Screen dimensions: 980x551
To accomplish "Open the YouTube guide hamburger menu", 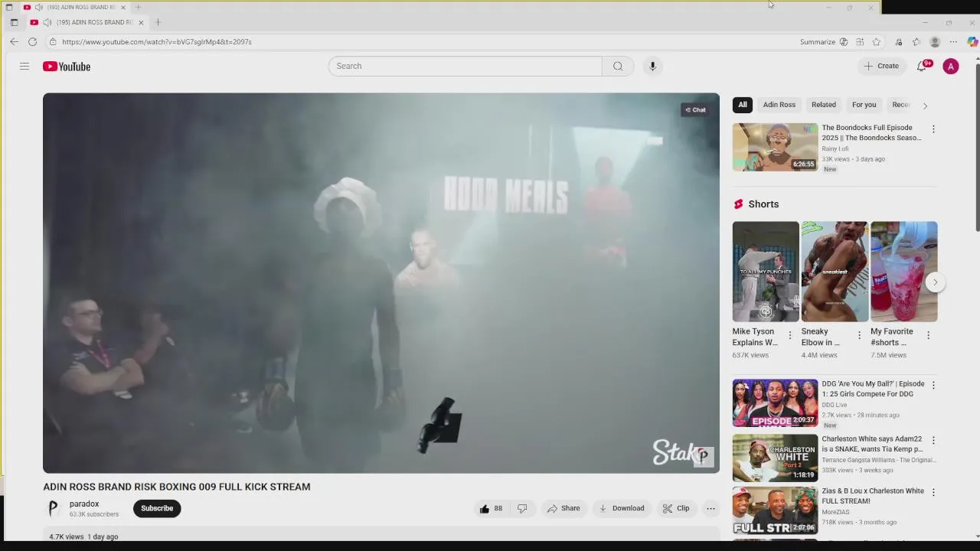I will [x=24, y=67].
